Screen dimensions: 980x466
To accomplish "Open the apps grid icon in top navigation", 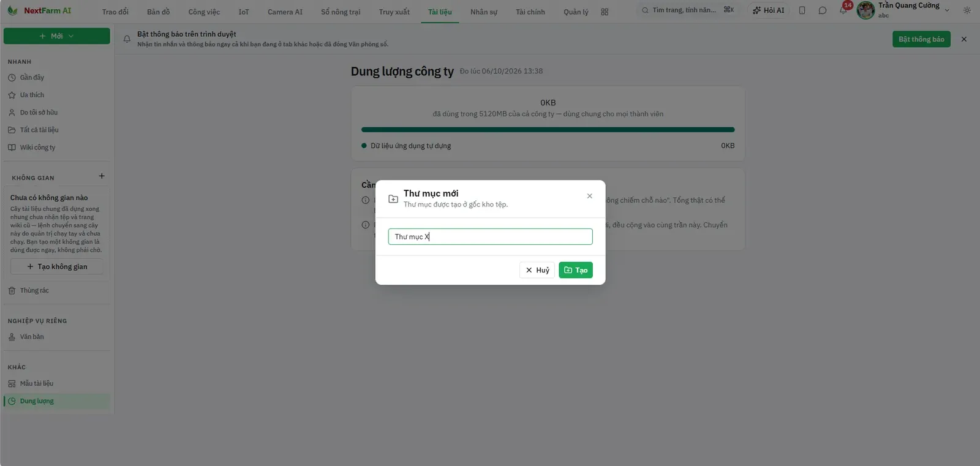I will pyautogui.click(x=605, y=12).
